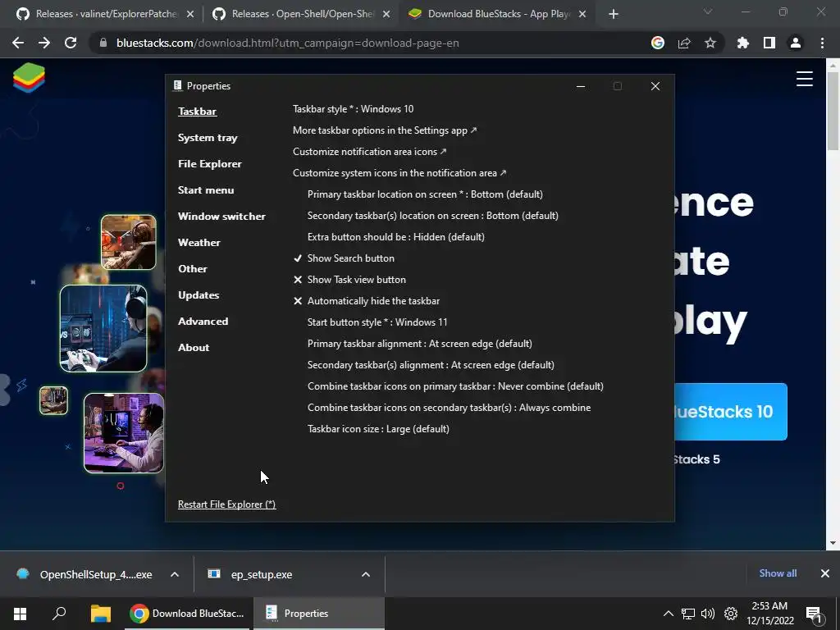Open the network icon in system tray
The width and height of the screenshot is (840, 630).
click(688, 614)
